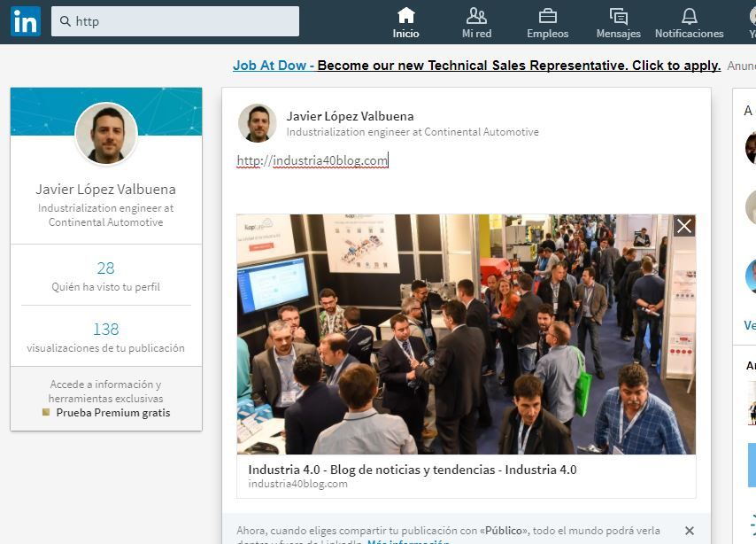Viewport: 756px width, 544px height.
Task: Dismiss the Público sharing notice
Action: coord(690,531)
